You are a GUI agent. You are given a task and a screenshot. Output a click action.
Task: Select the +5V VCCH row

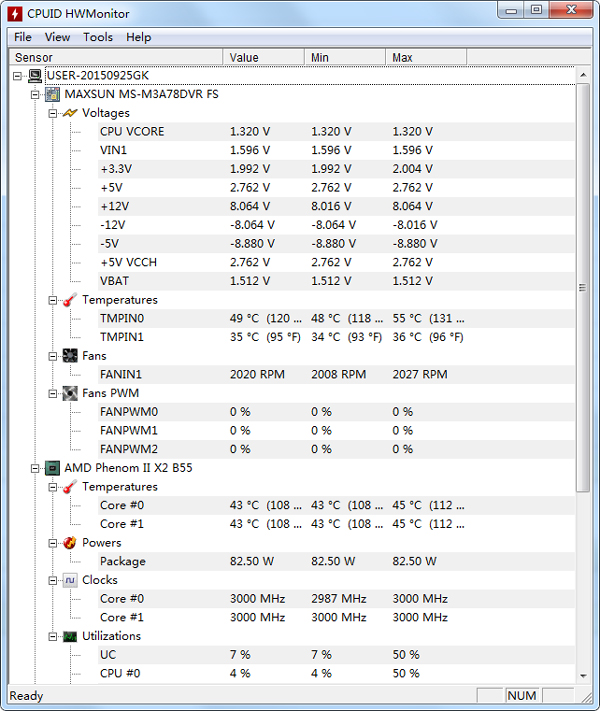click(337, 262)
